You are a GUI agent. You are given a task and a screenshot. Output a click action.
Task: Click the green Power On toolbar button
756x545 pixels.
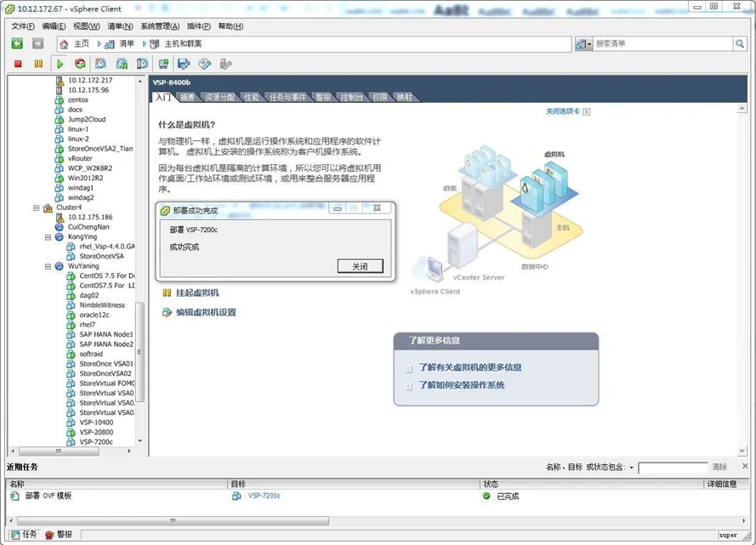tap(60, 64)
